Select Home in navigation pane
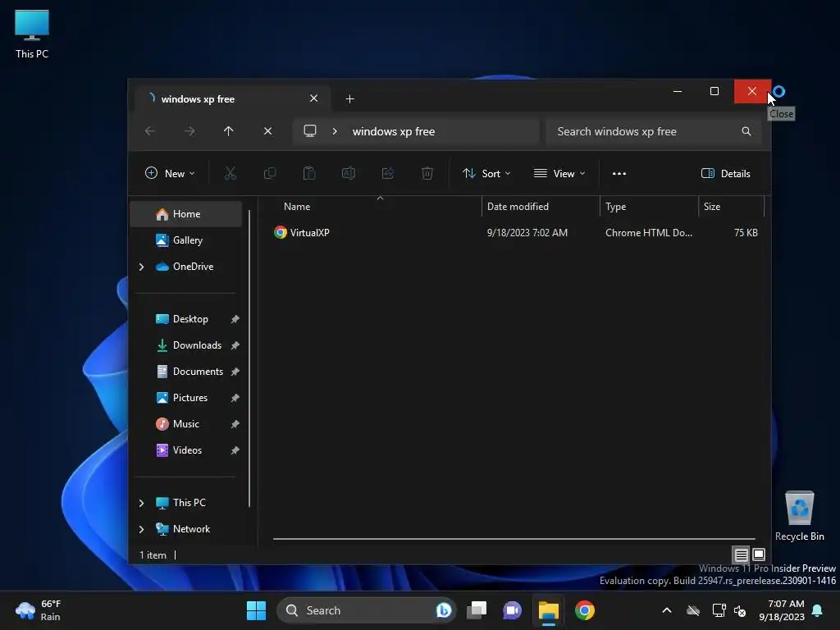This screenshot has height=630, width=840. pos(186,214)
